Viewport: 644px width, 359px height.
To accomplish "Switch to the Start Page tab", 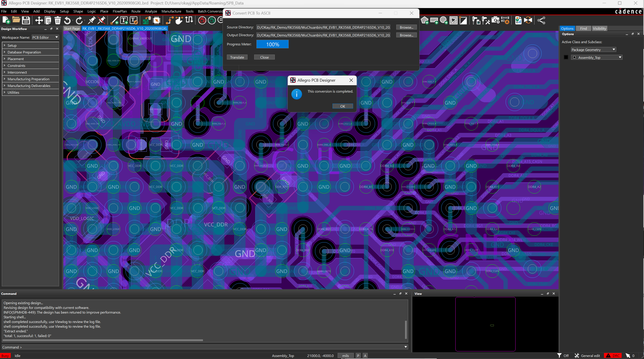I will [x=72, y=28].
